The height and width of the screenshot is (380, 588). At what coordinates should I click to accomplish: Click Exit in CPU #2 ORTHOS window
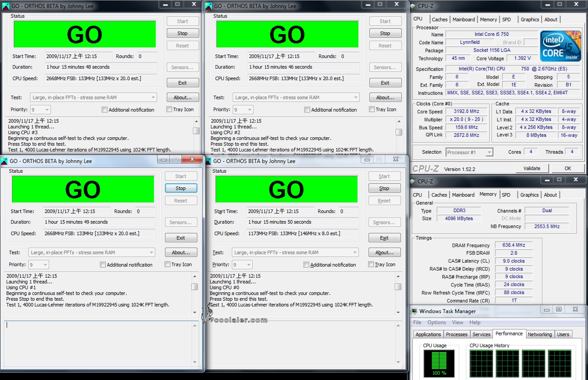pyautogui.click(x=385, y=83)
